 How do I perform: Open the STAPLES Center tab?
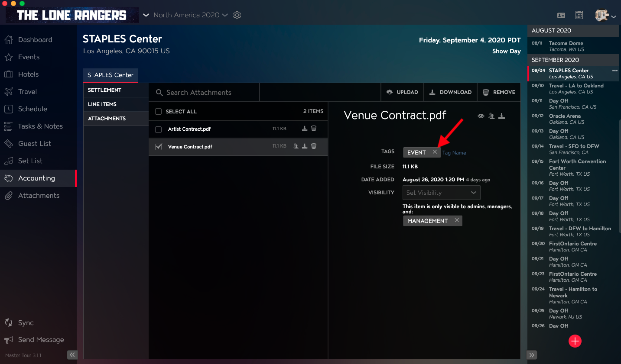click(x=111, y=75)
